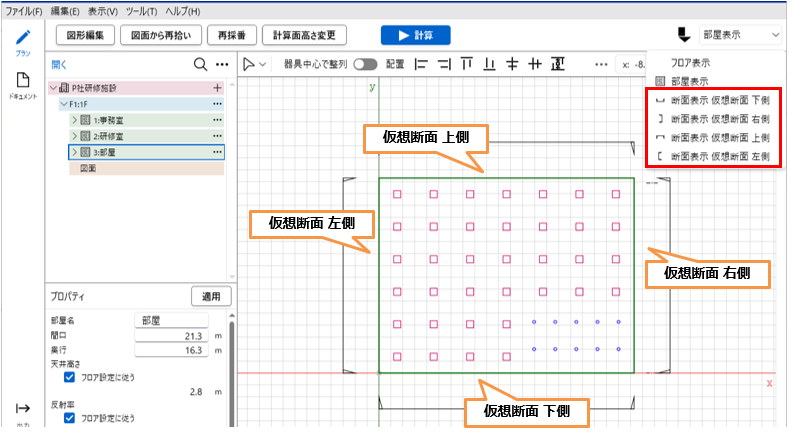The width and height of the screenshot is (790, 436).
Task: Open the ファイル(F) menu
Action: coord(24,10)
